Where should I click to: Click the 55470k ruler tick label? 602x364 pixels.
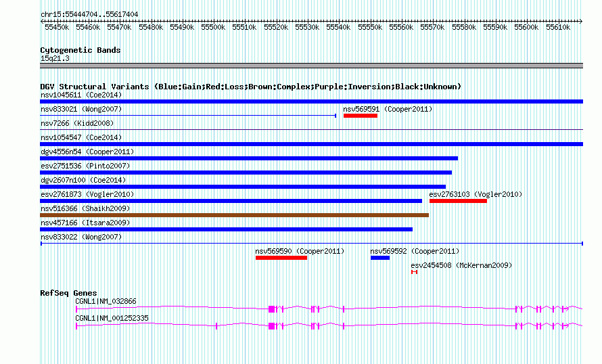(x=119, y=27)
